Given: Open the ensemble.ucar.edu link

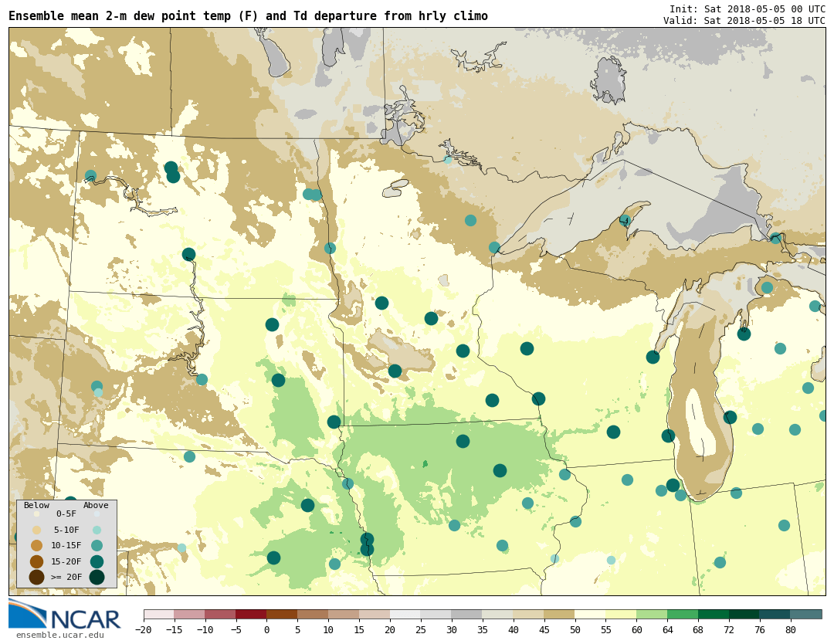Looking at the screenshot, I should (59, 636).
